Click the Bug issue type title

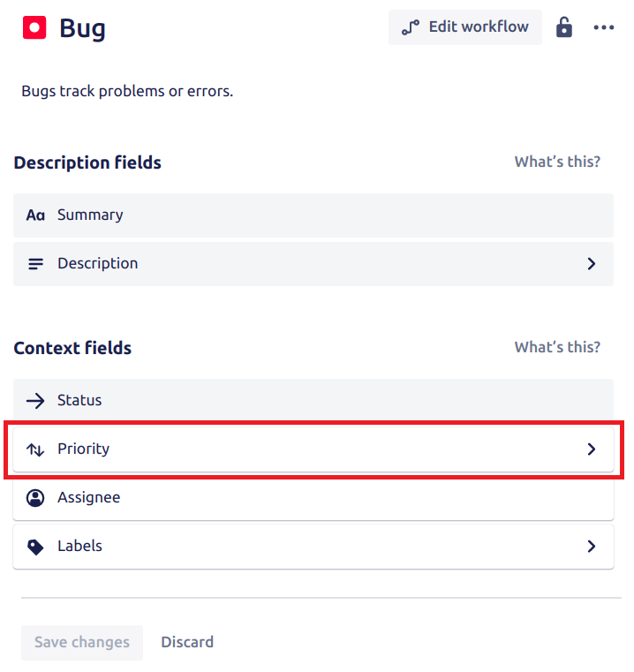82,29
